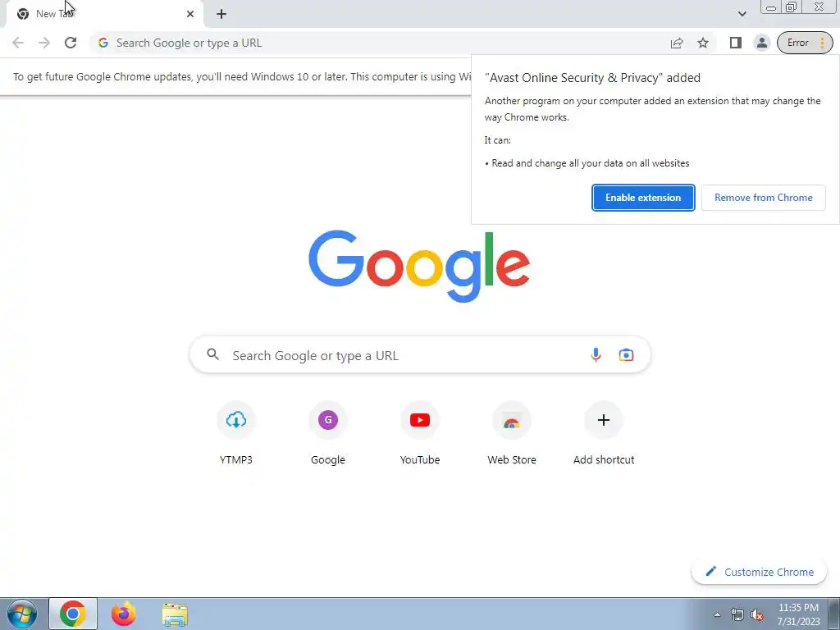Select the New Tab tab
This screenshot has width=840, height=630.
(104, 14)
